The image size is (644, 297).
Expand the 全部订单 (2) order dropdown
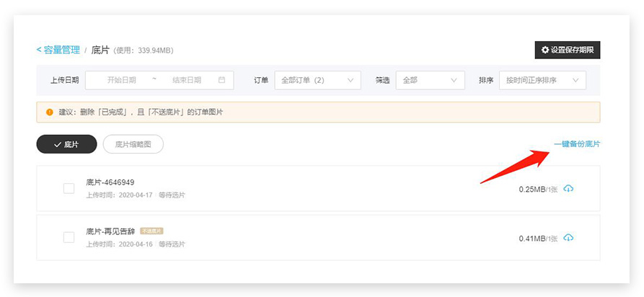coord(317,80)
